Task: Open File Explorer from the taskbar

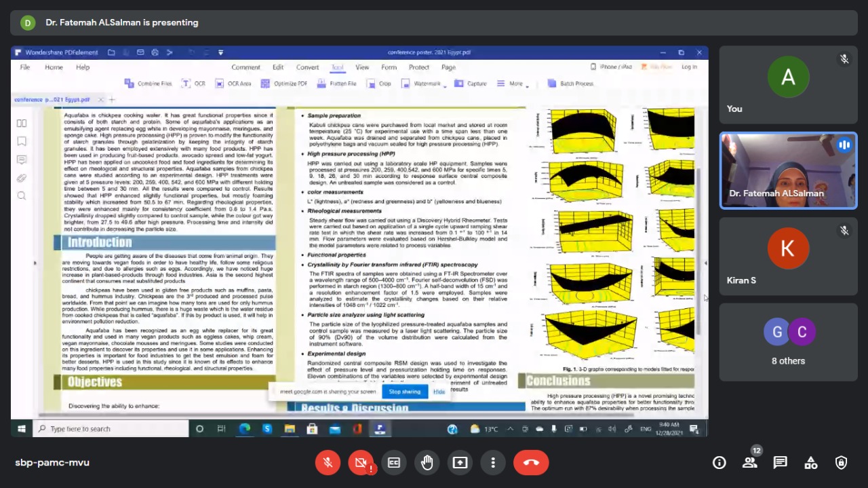Action: point(290,429)
